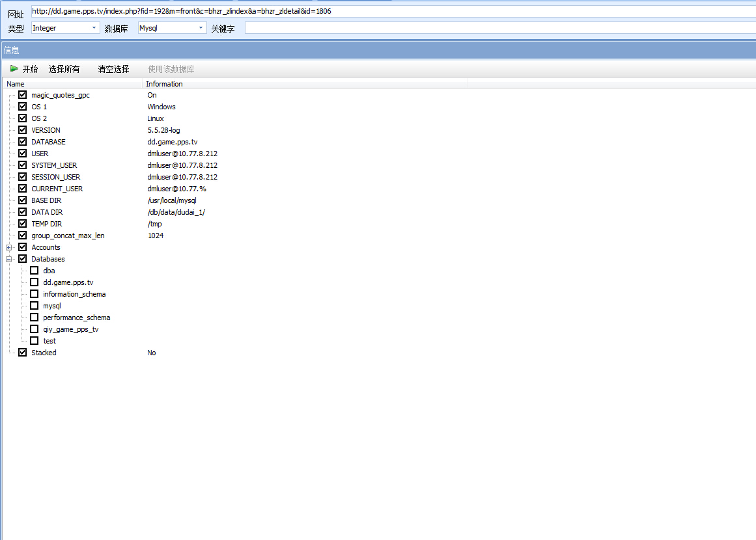Uncheck the group_concat_max_len checkbox

coord(23,235)
